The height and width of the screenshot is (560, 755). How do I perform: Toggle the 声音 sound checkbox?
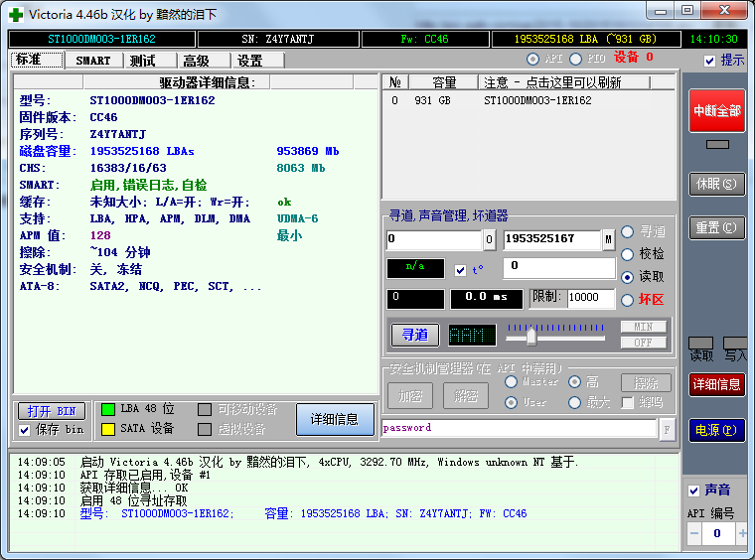point(694,490)
